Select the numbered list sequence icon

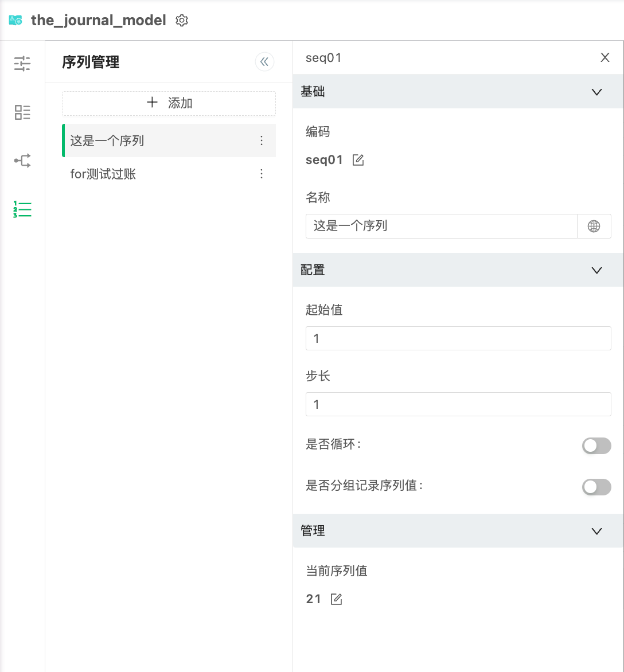22,210
